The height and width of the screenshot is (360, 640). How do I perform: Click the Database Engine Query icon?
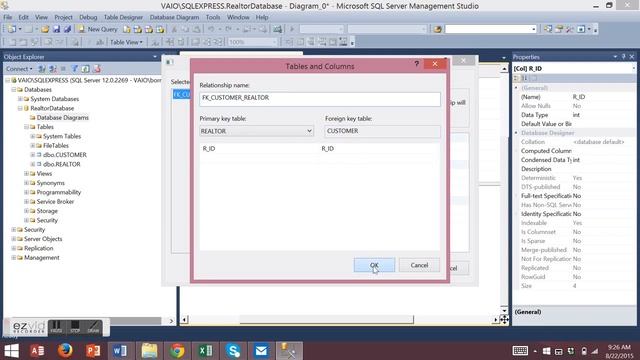coord(127,29)
